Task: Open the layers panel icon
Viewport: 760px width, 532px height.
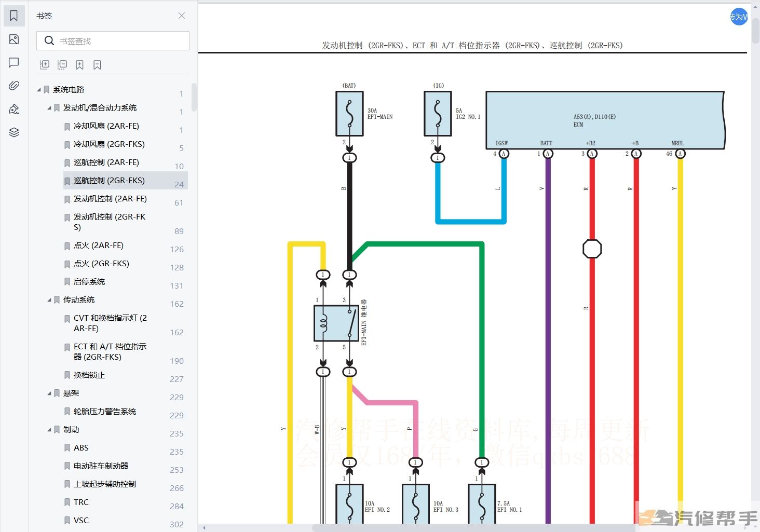Action: click(x=14, y=132)
